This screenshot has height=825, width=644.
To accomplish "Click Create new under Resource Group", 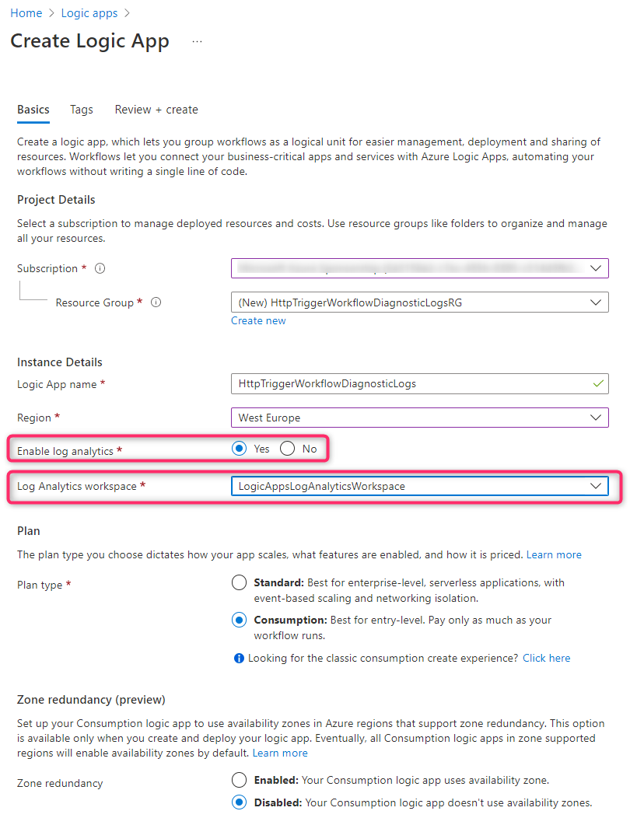I will pyautogui.click(x=258, y=320).
